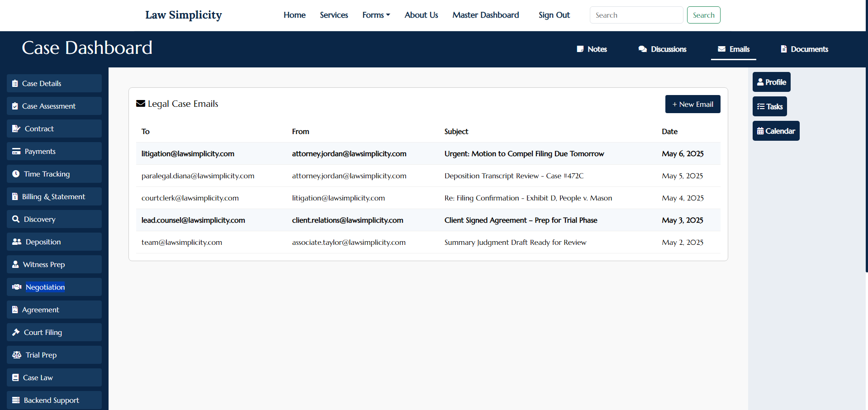The height and width of the screenshot is (410, 868).
Task: Click the Negotiation handshake icon
Action: pyautogui.click(x=16, y=287)
